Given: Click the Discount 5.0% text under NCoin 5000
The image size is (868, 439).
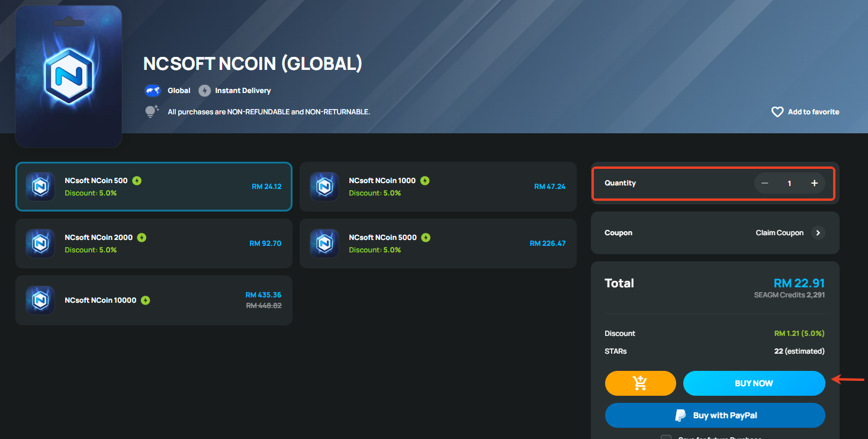Looking at the screenshot, I should (375, 250).
